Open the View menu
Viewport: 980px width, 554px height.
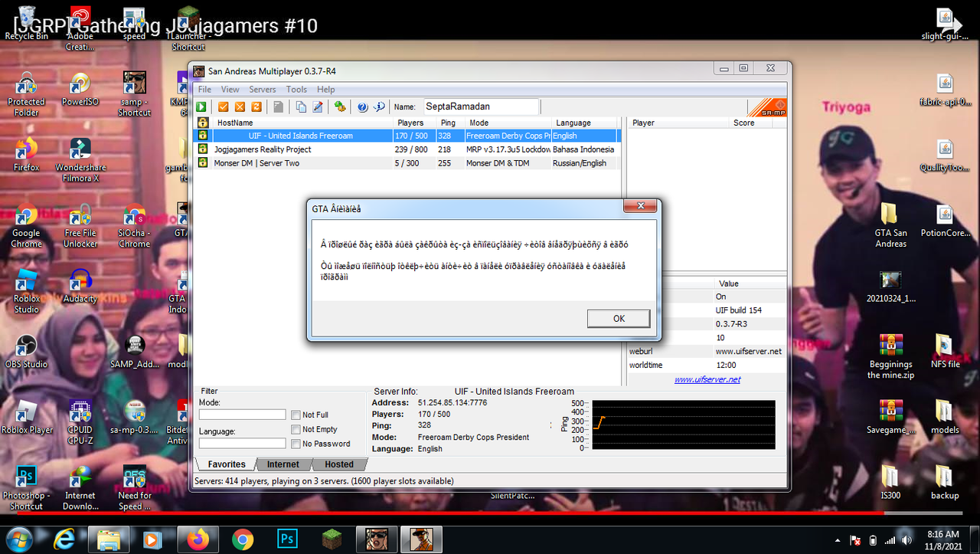[x=230, y=90]
